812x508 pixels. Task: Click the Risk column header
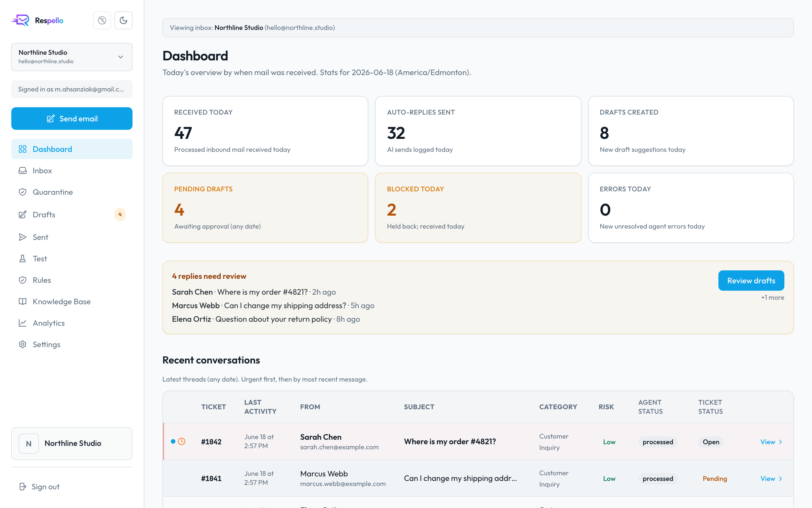(606, 407)
